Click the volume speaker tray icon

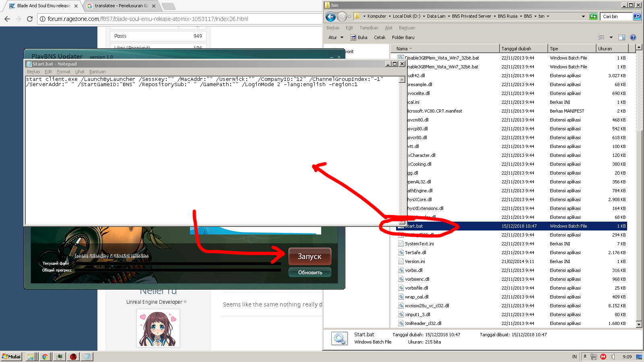[613, 357]
